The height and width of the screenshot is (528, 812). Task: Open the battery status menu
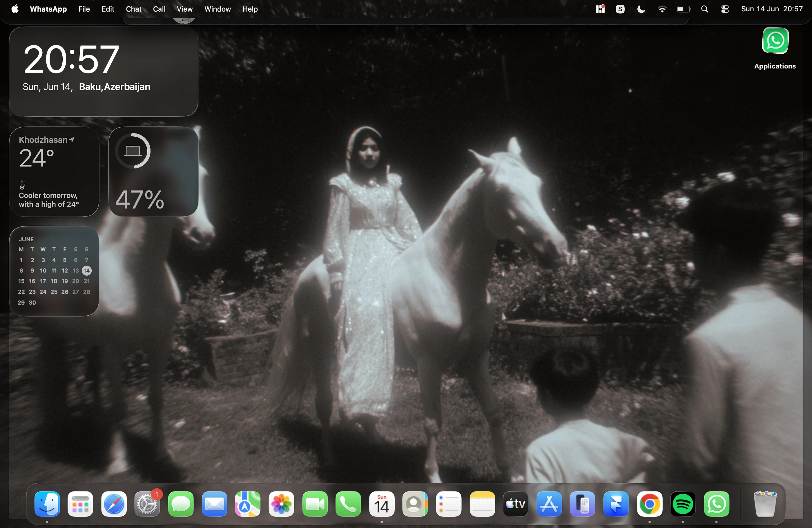[x=684, y=9]
